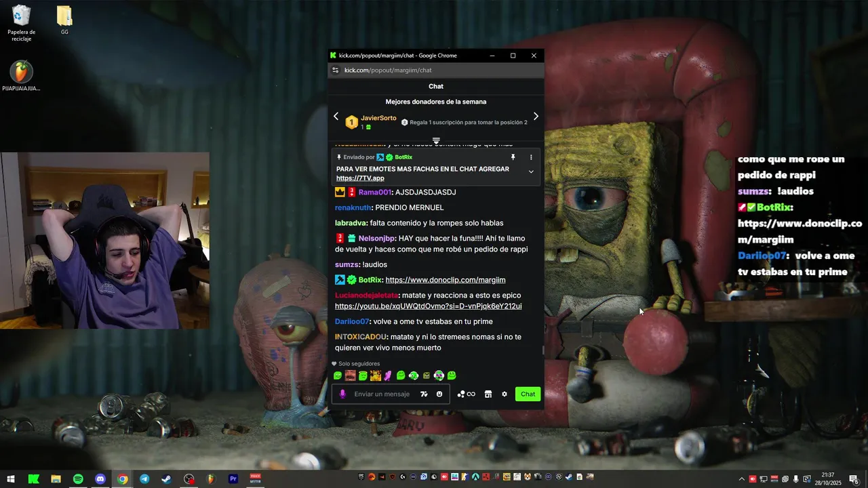Open the Papelera de reciclaje desktop icon
Viewport: 868px width, 488px height.
[22, 23]
